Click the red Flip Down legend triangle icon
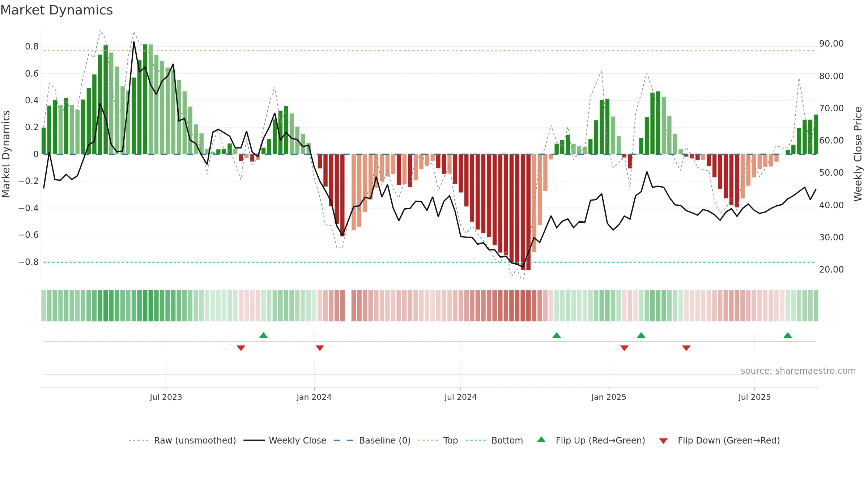The height and width of the screenshot is (488, 868). pyautogui.click(x=663, y=441)
